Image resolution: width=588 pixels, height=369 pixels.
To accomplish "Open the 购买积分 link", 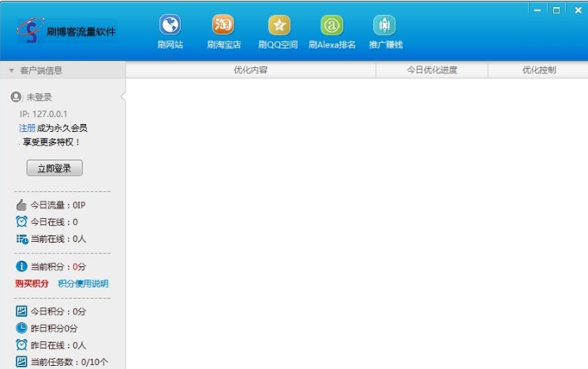I will (x=32, y=284).
